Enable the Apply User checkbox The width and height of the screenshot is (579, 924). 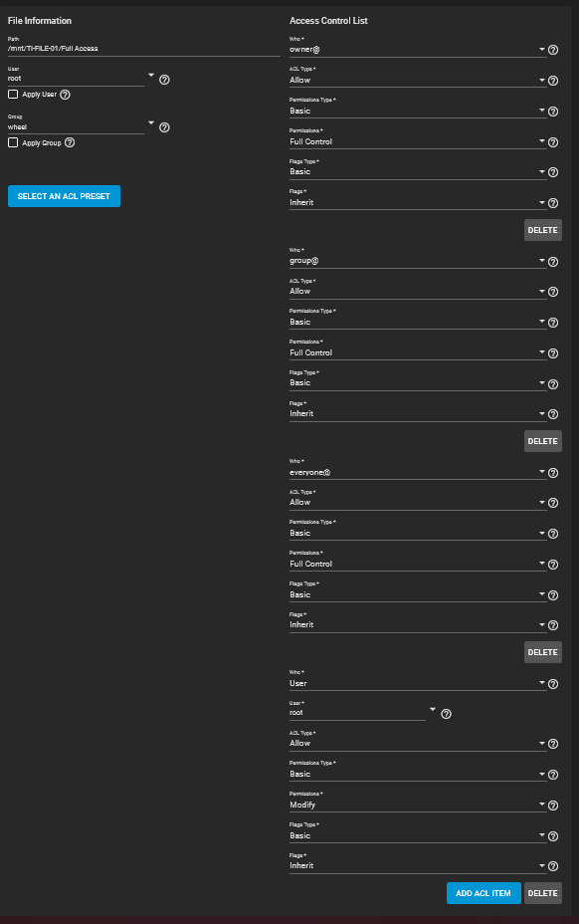tap(13, 95)
